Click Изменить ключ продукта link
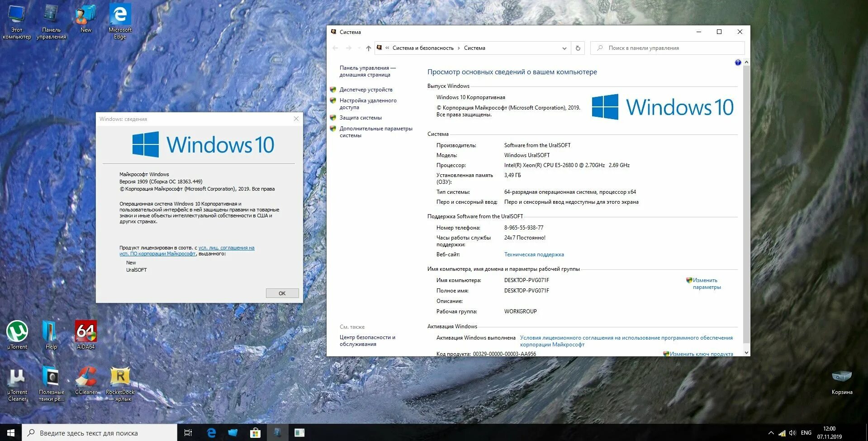Screen dimensions: 868x441 [x=701, y=354]
